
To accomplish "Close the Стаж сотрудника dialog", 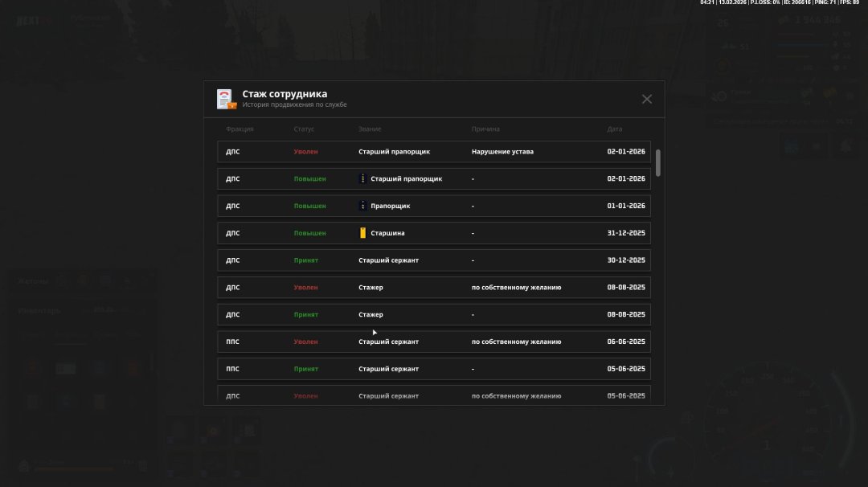I will [x=646, y=99].
